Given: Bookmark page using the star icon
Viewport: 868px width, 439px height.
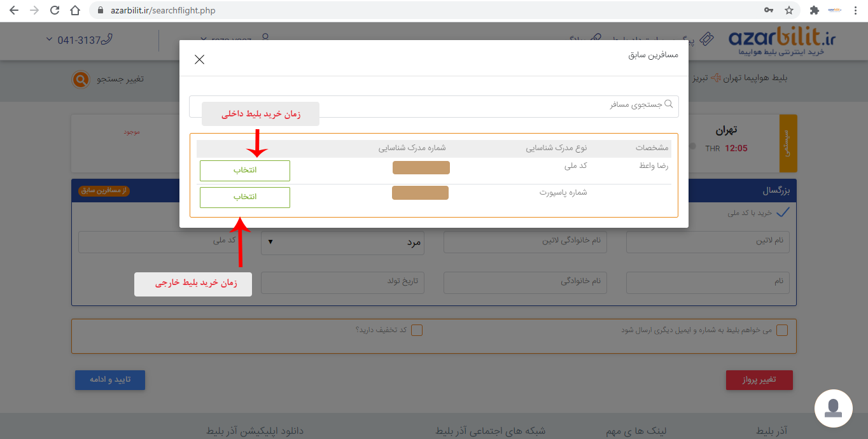Looking at the screenshot, I should point(789,11).
